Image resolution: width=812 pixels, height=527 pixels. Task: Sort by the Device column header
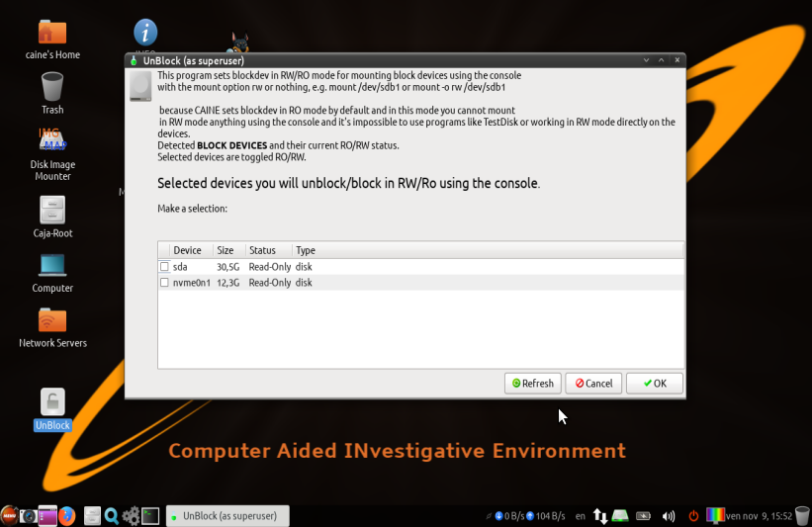191,250
